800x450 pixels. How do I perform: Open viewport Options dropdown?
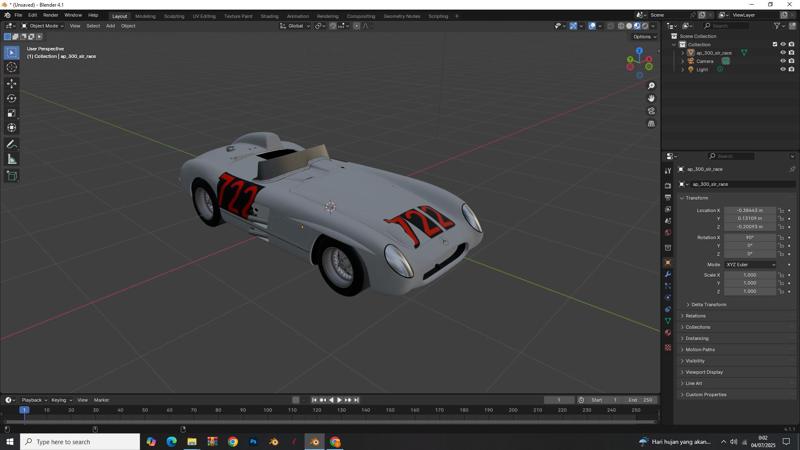644,37
